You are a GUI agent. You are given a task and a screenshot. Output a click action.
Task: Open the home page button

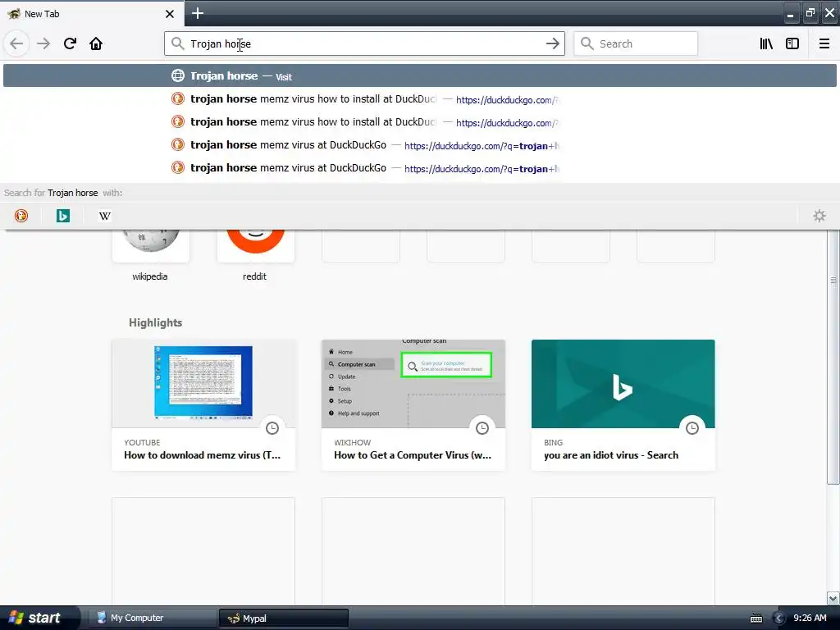click(x=96, y=43)
